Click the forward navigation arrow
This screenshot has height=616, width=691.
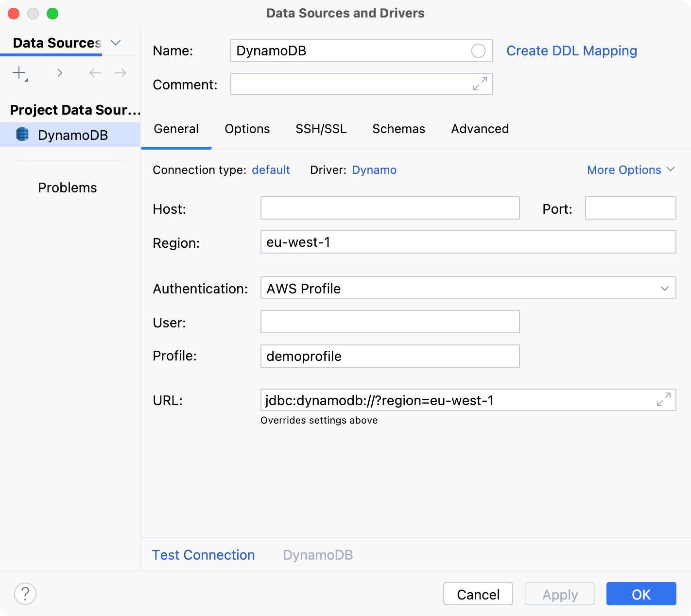click(x=120, y=72)
